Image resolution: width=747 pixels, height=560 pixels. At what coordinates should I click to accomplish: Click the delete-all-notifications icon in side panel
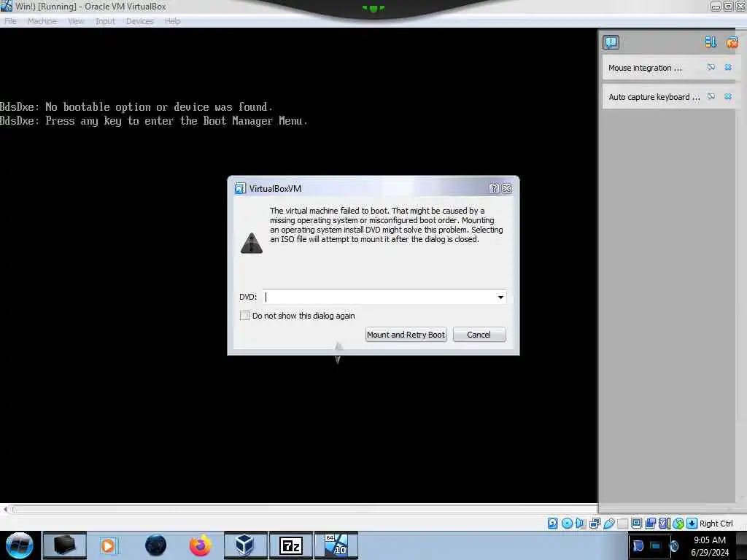pyautogui.click(x=732, y=42)
